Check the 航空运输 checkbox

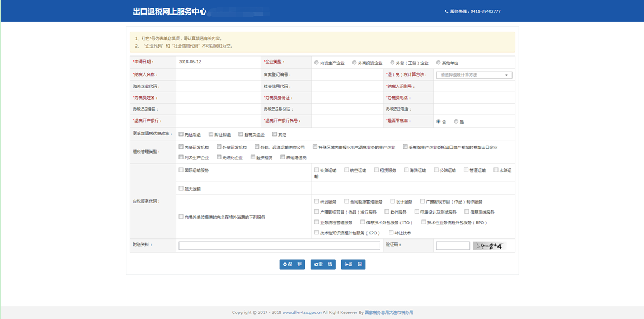(347, 170)
